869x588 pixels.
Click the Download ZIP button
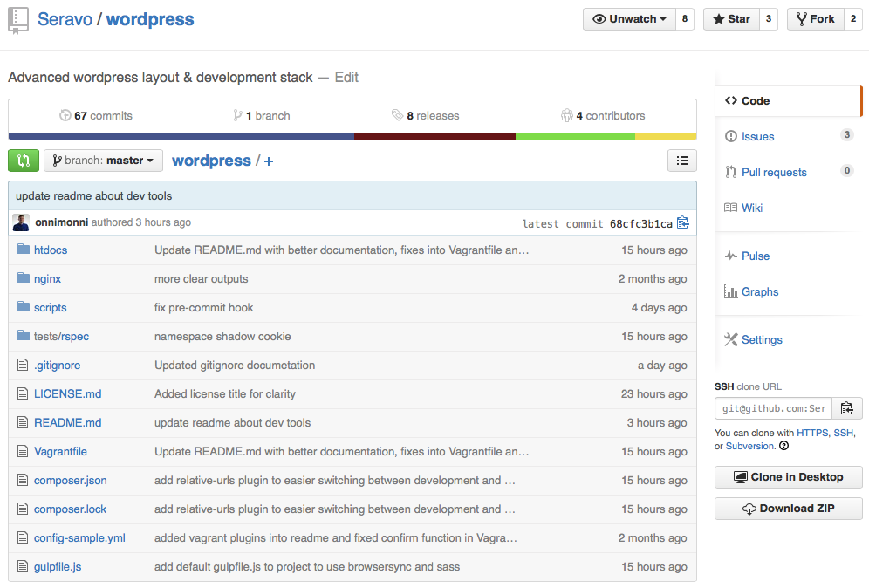pyautogui.click(x=788, y=509)
